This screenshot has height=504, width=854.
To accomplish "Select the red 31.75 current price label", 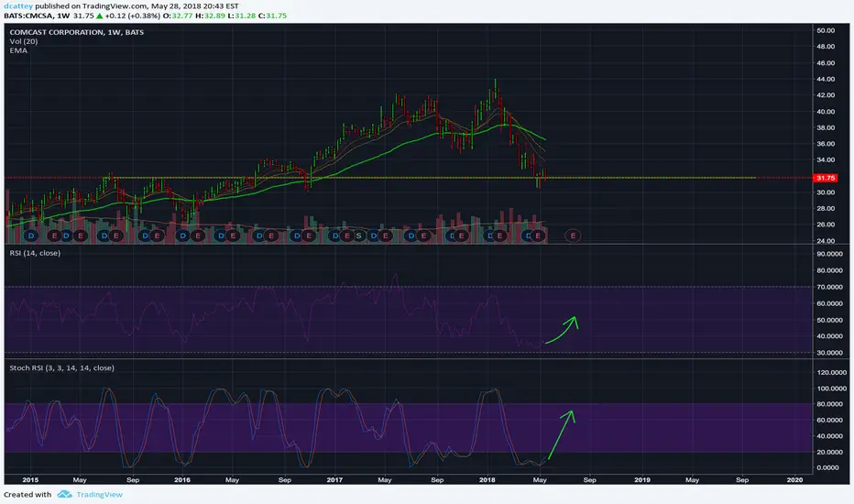I will point(825,178).
